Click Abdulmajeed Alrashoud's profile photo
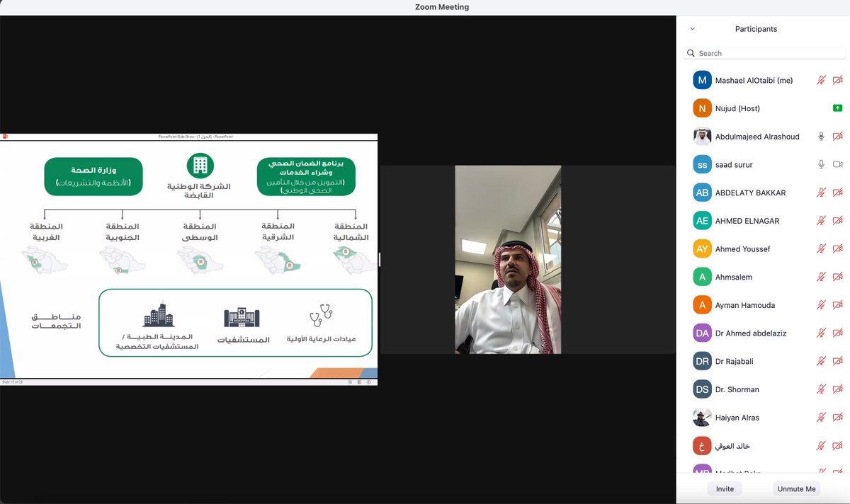This screenshot has width=850, height=504. point(702,136)
